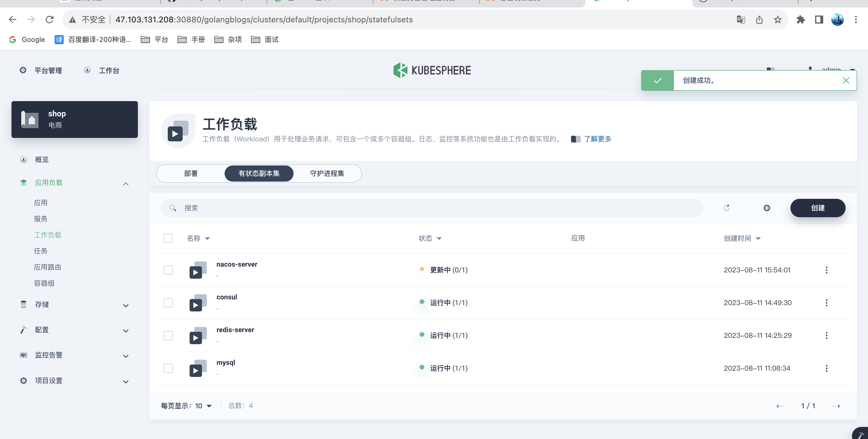The width and height of the screenshot is (868, 439).
Task: Open the 每页显示 10 page-size dropdown
Action: pyautogui.click(x=186, y=406)
